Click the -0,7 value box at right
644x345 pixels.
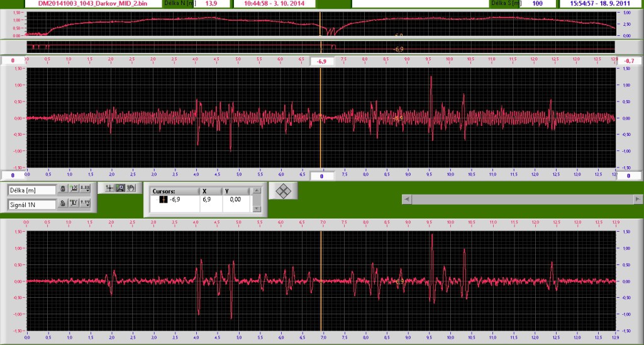629,61
